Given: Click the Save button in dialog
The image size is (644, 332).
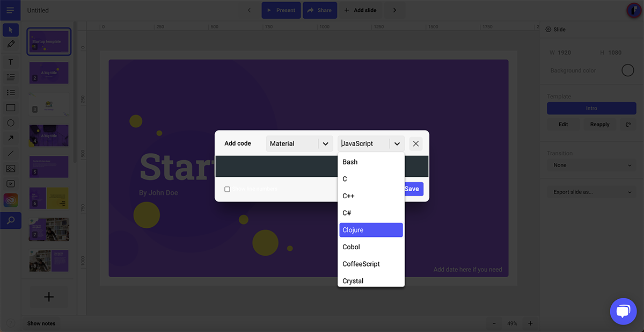Looking at the screenshot, I should [412, 189].
